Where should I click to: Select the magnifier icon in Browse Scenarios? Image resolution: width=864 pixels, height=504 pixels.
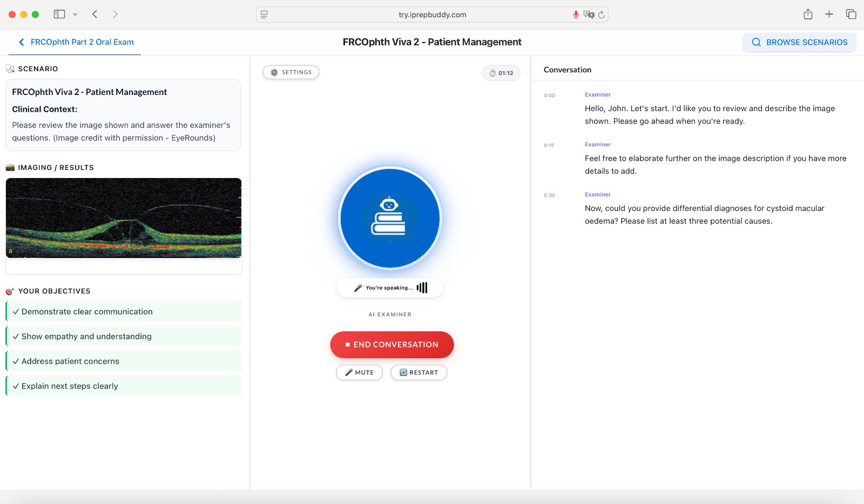tap(756, 42)
